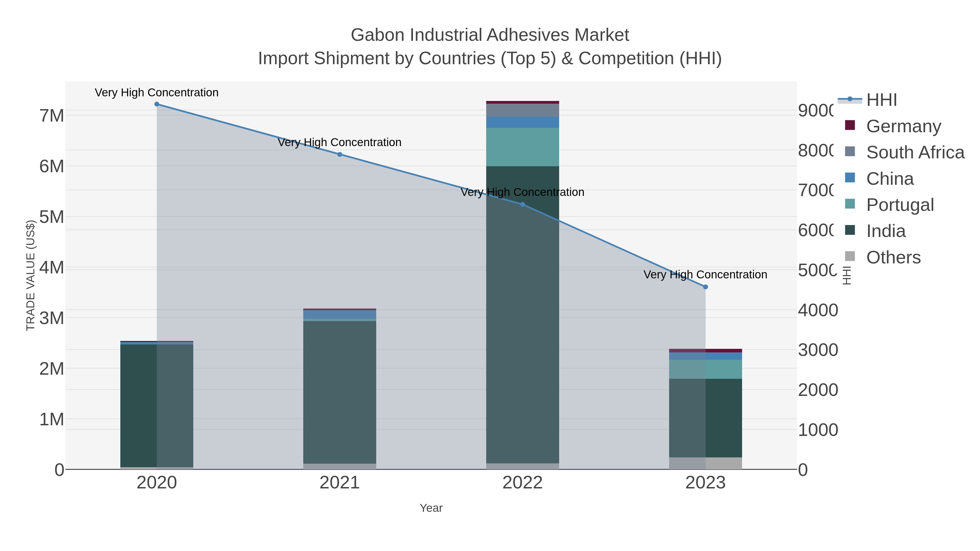
Task: Click Very High Concentration label above 2020
Action: pyautogui.click(x=157, y=93)
